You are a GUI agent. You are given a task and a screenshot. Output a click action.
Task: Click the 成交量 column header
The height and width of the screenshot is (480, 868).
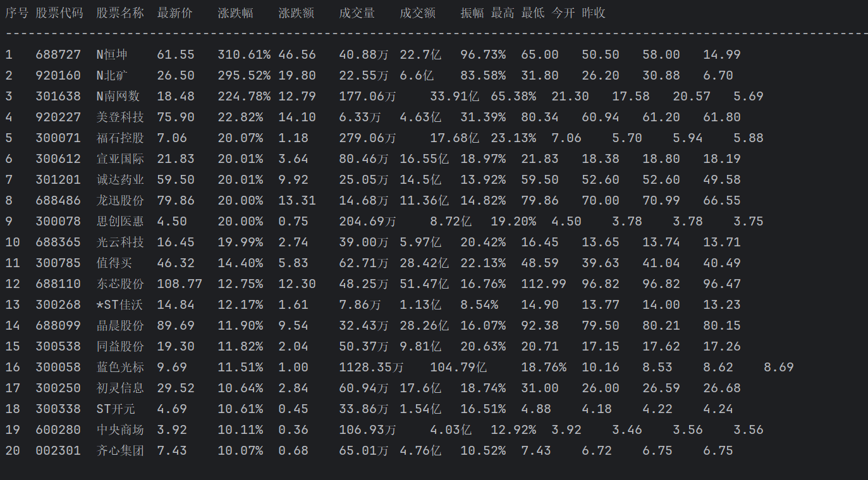click(x=357, y=13)
